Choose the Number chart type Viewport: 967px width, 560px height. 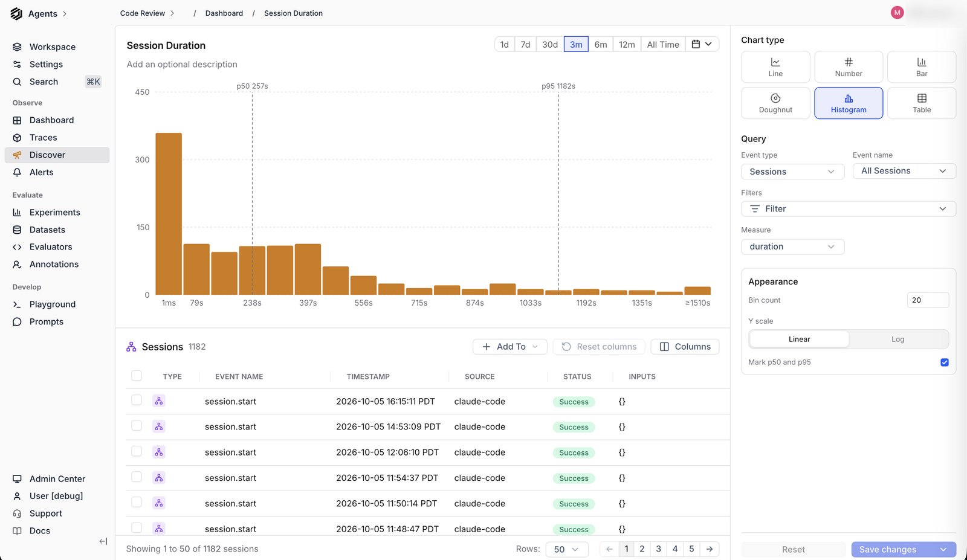coord(849,67)
